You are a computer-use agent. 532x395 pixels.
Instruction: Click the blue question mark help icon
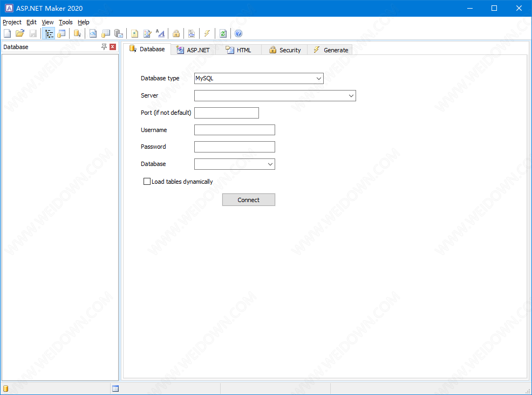click(x=238, y=33)
